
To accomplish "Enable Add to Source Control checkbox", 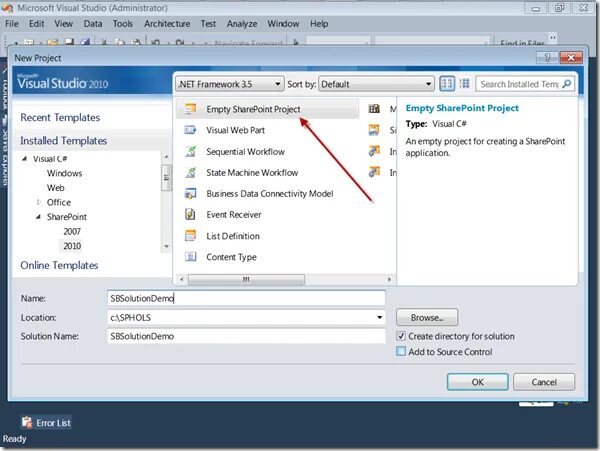I will click(x=401, y=351).
